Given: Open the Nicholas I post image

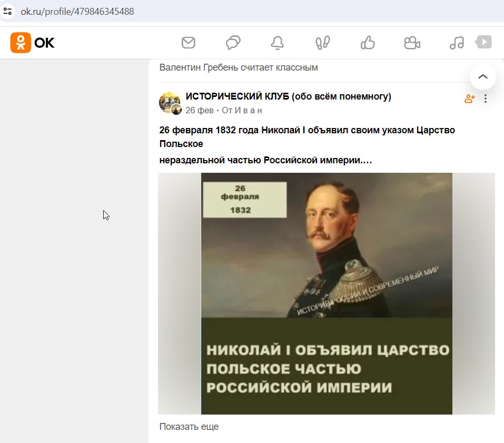Looking at the screenshot, I should point(327,293).
